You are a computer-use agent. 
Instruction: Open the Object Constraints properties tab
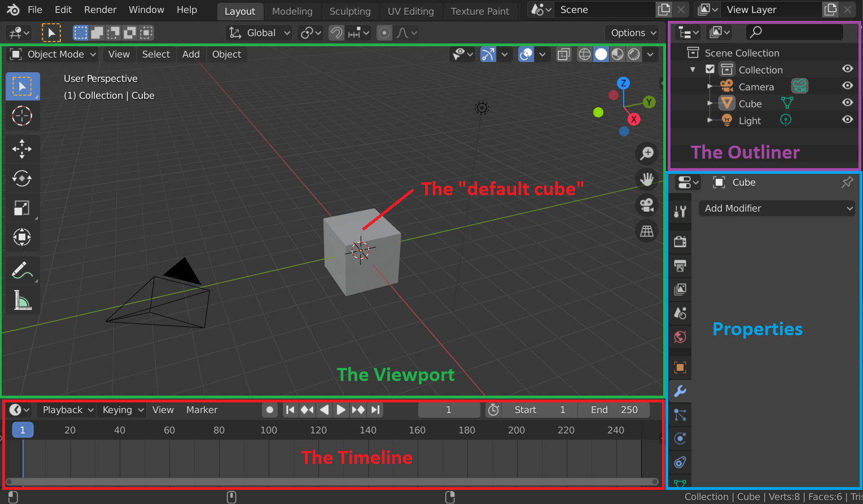pyautogui.click(x=680, y=462)
